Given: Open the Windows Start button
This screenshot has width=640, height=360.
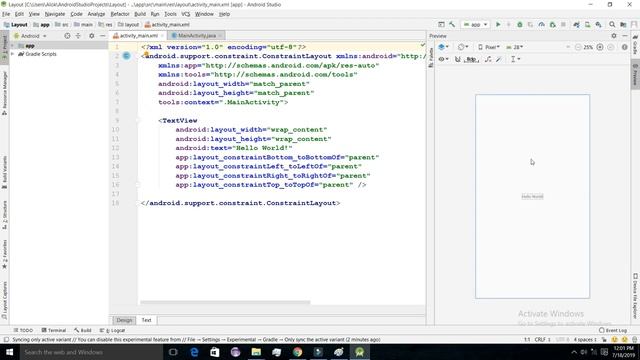Looking at the screenshot, I should [9, 352].
